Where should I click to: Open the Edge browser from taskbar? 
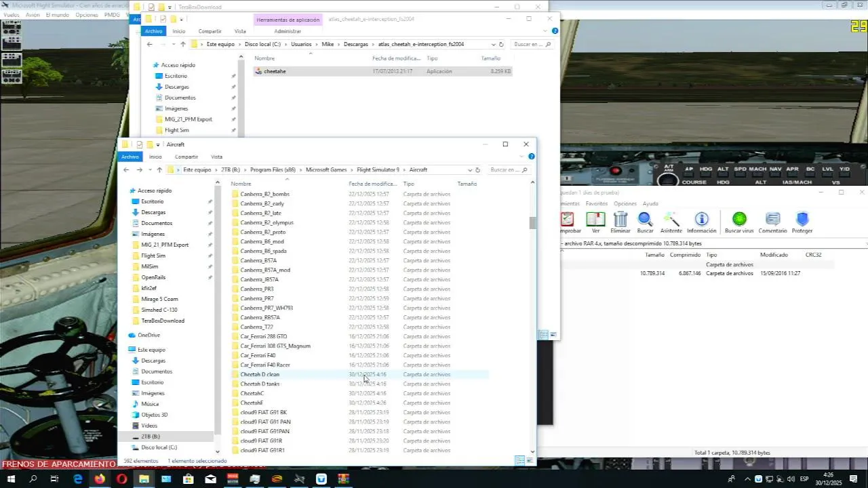pos(77,479)
